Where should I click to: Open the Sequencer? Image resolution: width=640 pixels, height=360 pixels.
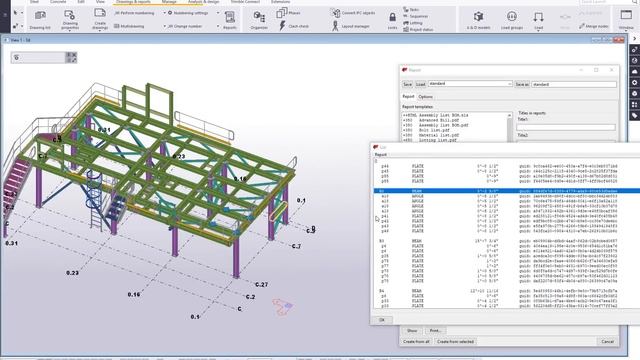tap(416, 16)
